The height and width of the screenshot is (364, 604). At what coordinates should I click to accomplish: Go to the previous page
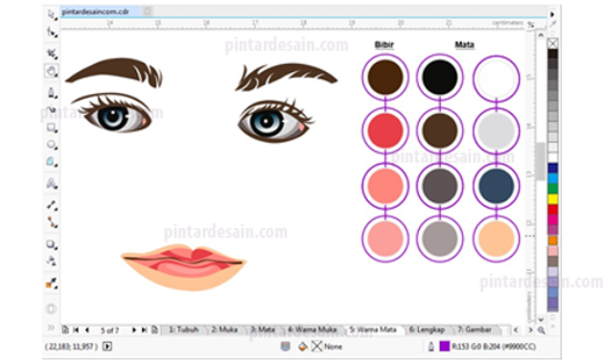point(87,330)
